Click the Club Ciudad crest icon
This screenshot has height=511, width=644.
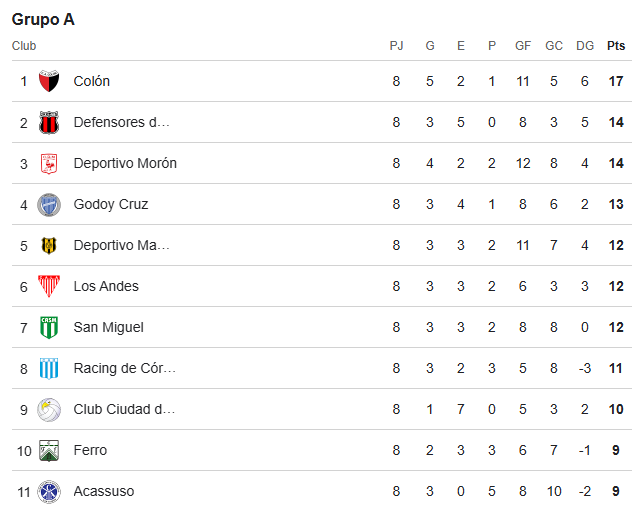[x=49, y=409]
